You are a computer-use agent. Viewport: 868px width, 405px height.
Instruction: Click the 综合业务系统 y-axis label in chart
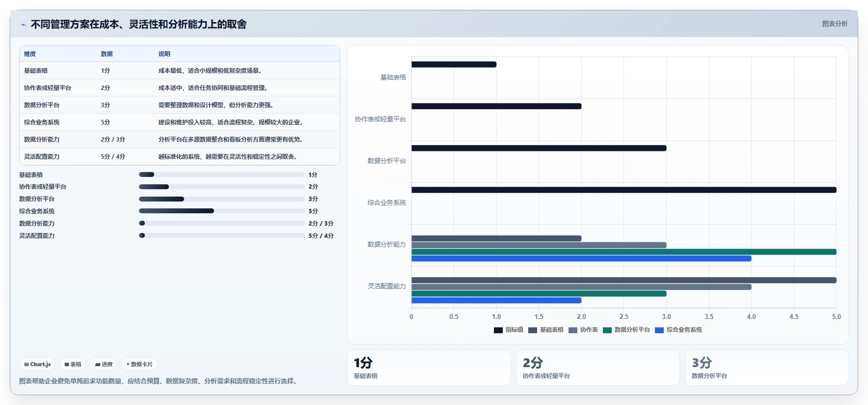tap(386, 202)
